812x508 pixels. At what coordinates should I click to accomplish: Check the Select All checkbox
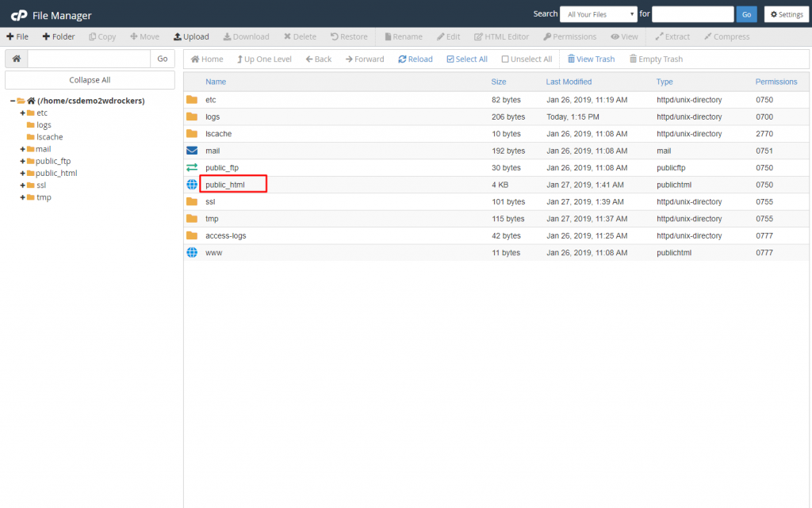[x=450, y=59]
